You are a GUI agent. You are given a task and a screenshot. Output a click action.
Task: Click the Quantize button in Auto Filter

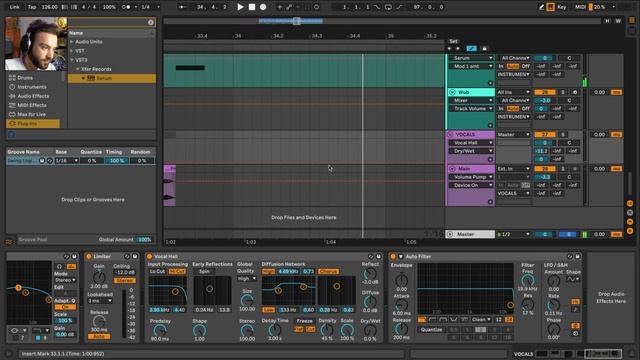pos(431,329)
